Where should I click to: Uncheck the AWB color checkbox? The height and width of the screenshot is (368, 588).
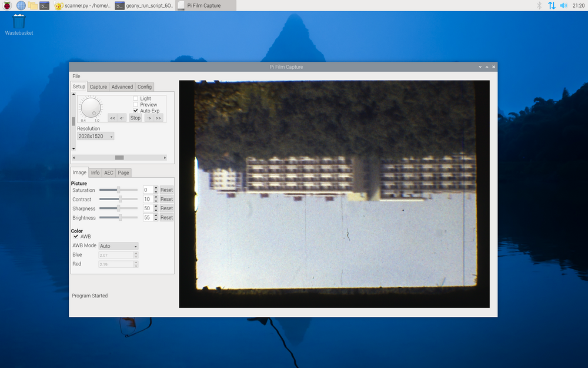click(x=76, y=236)
